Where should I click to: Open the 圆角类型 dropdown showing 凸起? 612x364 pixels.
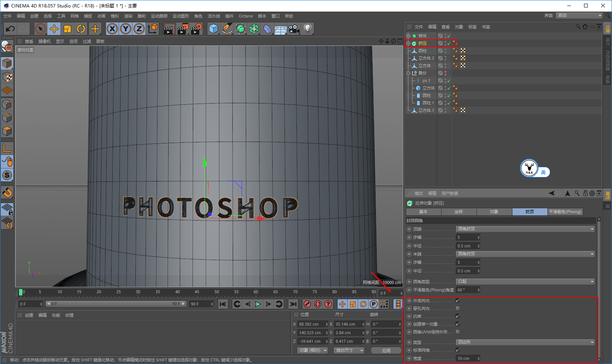point(525,282)
